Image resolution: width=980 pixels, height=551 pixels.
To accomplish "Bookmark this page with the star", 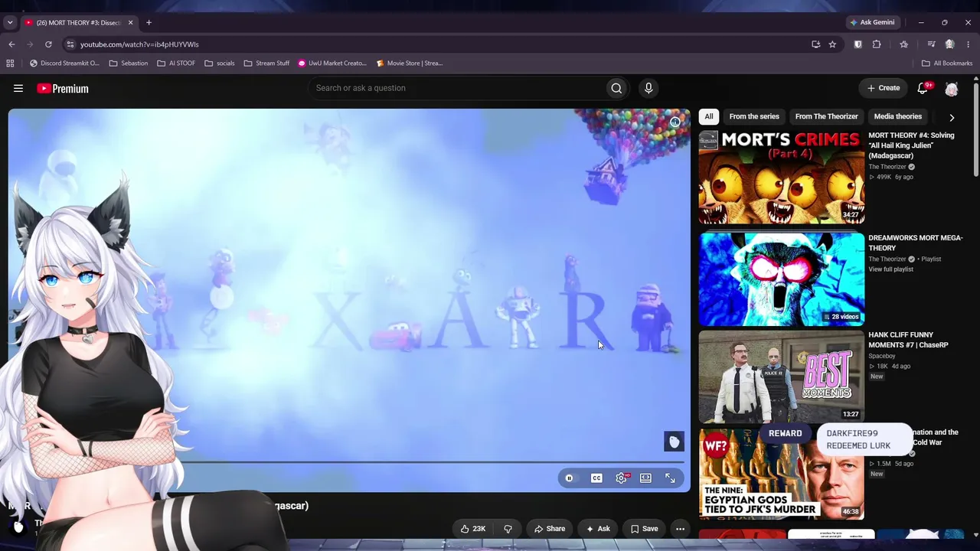I will coord(832,44).
